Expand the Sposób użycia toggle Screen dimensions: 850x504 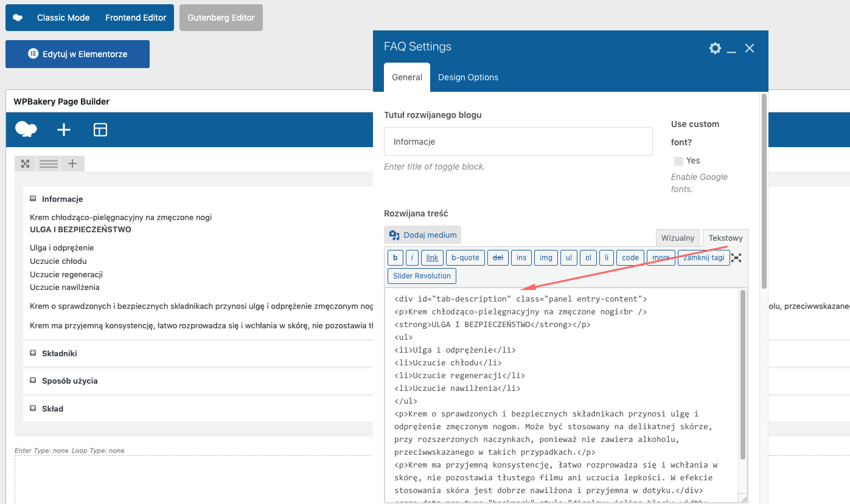tap(33, 380)
